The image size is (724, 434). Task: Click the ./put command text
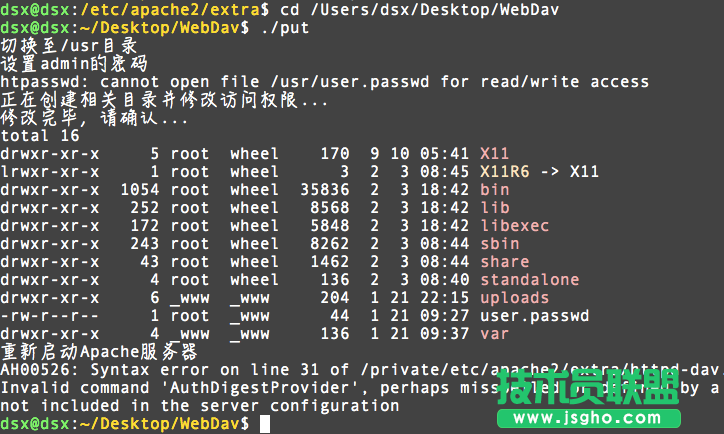coord(284,28)
